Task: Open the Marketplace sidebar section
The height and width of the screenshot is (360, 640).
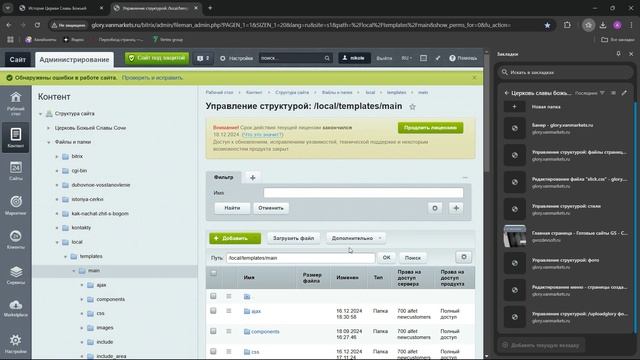Action: pyautogui.click(x=16, y=308)
